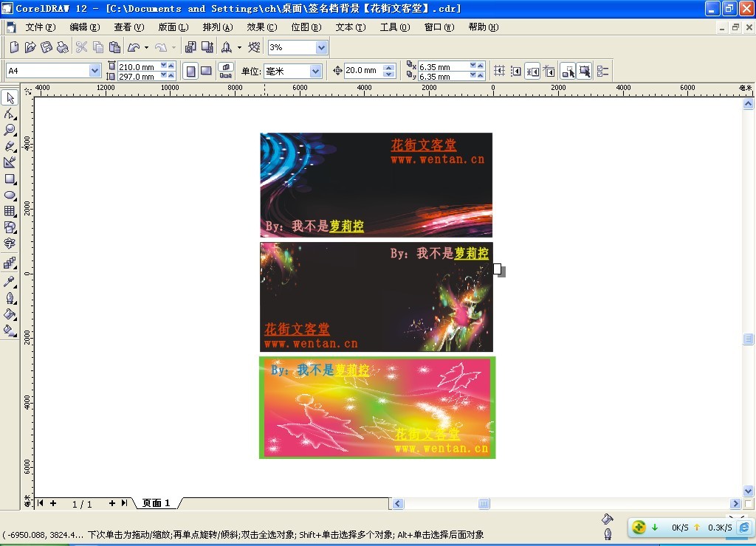Toggle Snap to Objects button
The width and height of the screenshot is (756, 546).
pos(533,71)
